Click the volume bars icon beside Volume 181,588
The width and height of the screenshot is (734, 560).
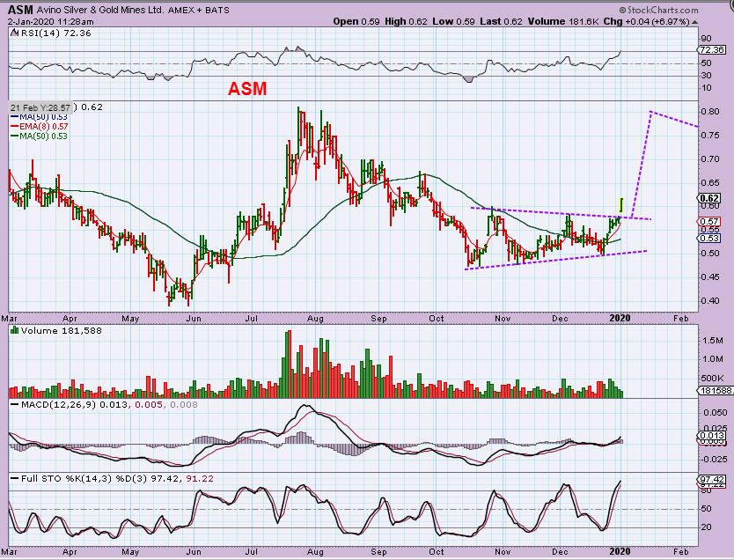click(14, 330)
